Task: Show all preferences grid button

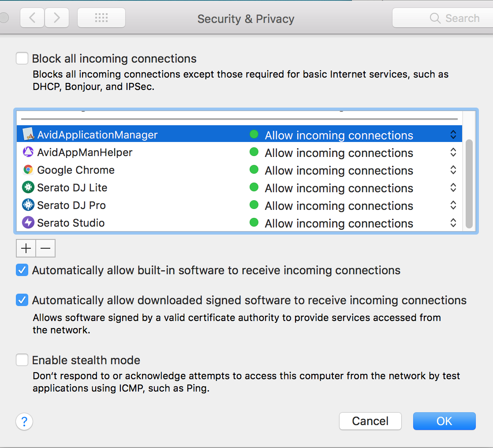Action: tap(101, 18)
